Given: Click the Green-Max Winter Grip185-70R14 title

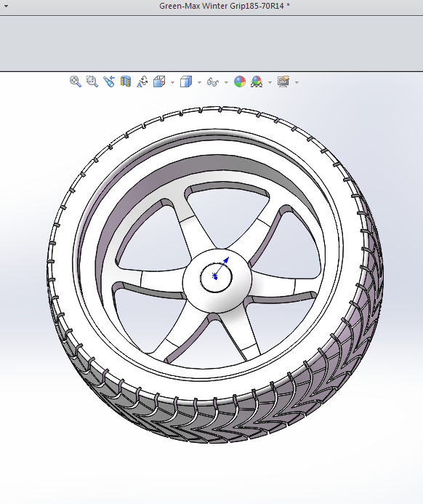Looking at the screenshot, I should coord(221,6).
